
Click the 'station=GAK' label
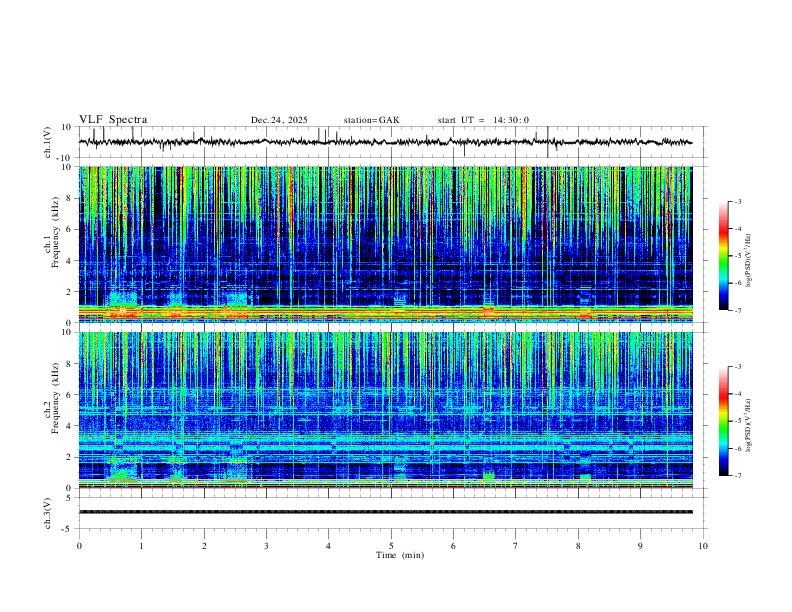click(x=371, y=120)
